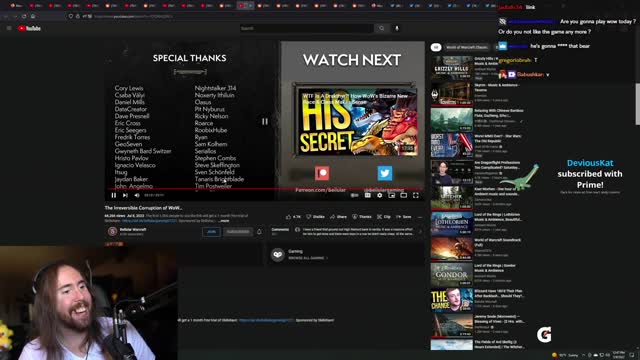This screenshot has height=360, width=640.
Task: Mute the video player volume
Action: [137, 195]
